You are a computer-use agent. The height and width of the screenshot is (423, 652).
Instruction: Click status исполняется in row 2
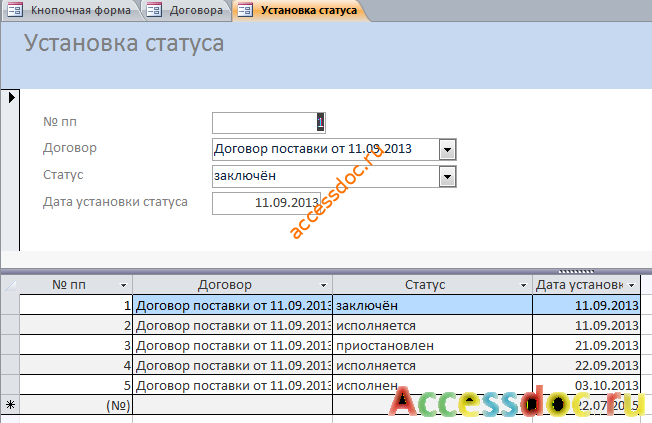(432, 325)
